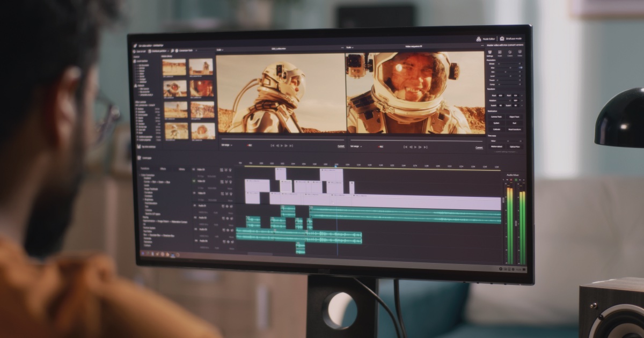Select the astronaut helmet close-up thumbnail in second row
The image size is (644, 338).
tap(202, 88)
